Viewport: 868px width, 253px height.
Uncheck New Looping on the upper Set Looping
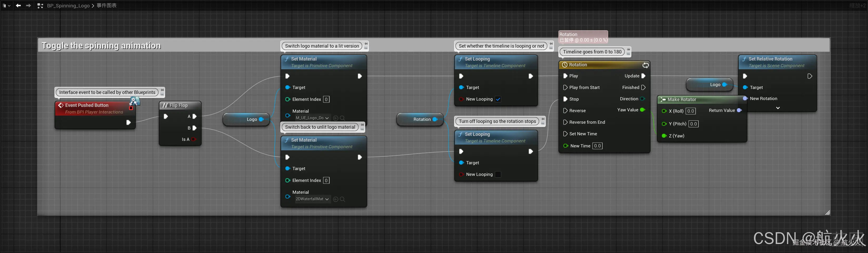coord(498,99)
